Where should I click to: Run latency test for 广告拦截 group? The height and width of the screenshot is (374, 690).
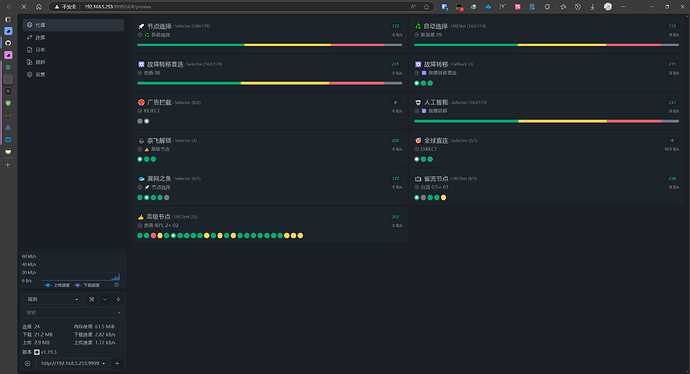tap(395, 103)
